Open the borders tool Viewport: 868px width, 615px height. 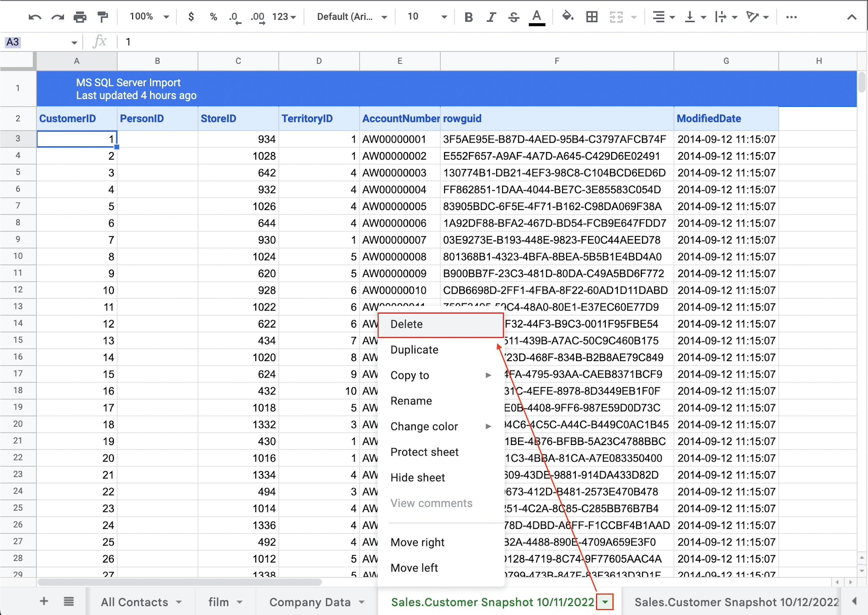(591, 17)
